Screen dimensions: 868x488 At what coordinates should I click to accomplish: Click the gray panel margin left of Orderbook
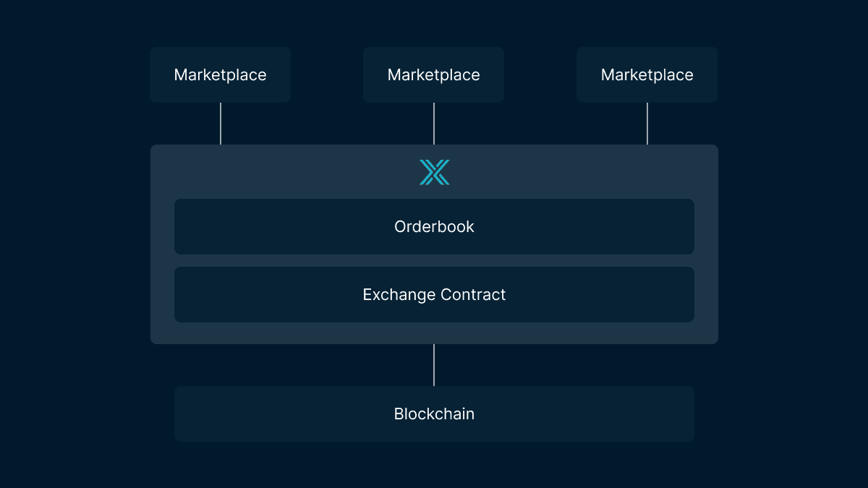coord(162,227)
